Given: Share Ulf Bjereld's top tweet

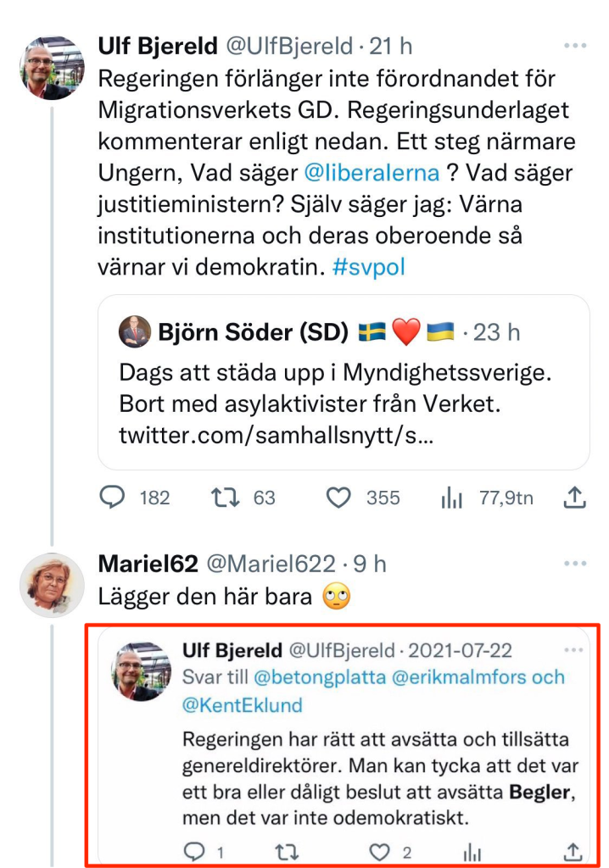Looking at the screenshot, I should pyautogui.click(x=575, y=498).
